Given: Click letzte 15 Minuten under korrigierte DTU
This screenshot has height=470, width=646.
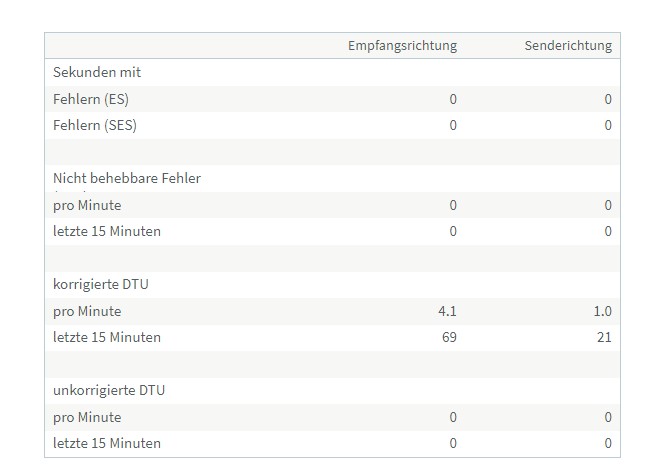Looking at the screenshot, I should (x=107, y=337).
